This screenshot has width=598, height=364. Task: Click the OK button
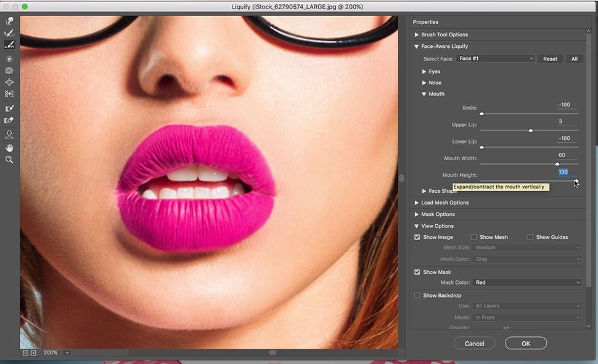coord(525,343)
